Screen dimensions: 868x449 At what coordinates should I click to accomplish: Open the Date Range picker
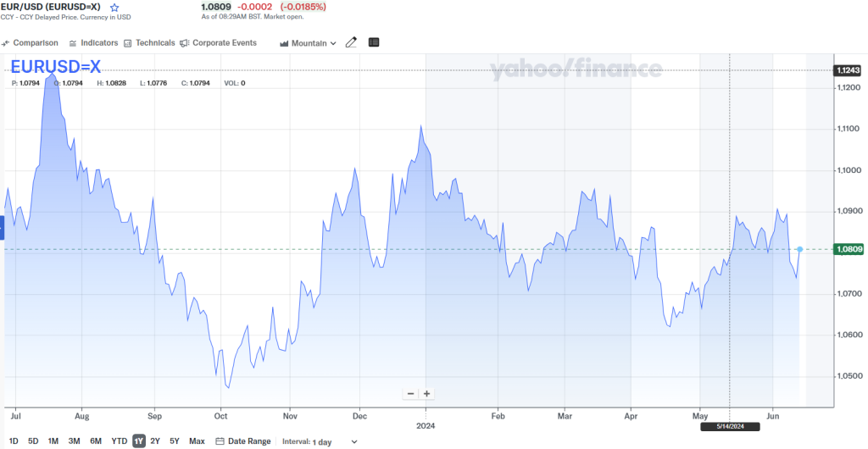point(243,441)
